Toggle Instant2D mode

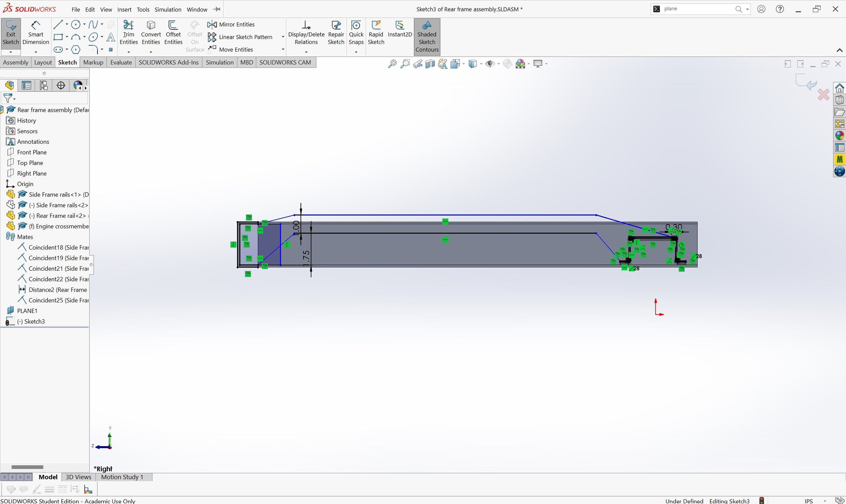tap(400, 29)
